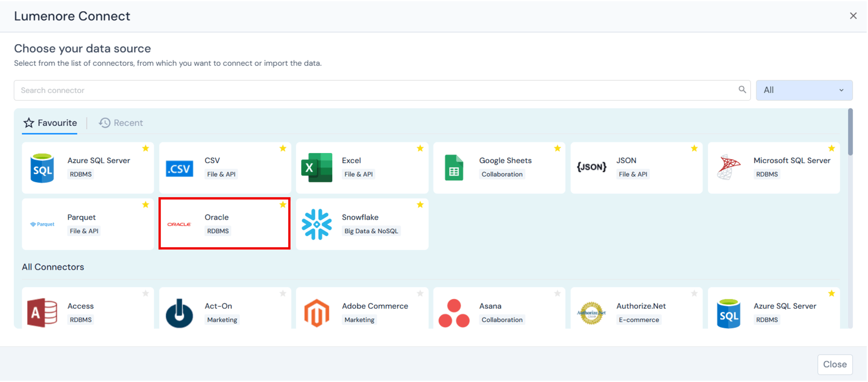The height and width of the screenshot is (382, 868).
Task: Pick the Adobe Commerce logo
Action: point(317,313)
